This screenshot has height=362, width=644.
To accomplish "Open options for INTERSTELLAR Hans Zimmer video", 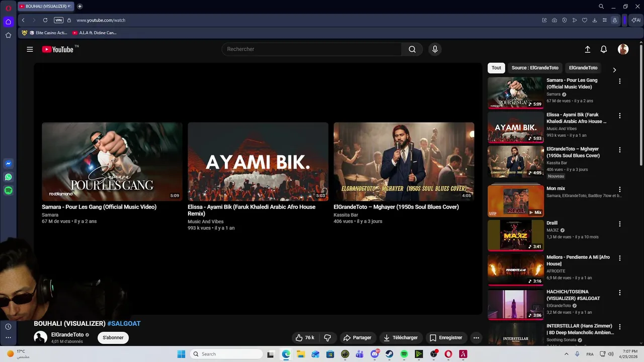I will [x=620, y=327].
